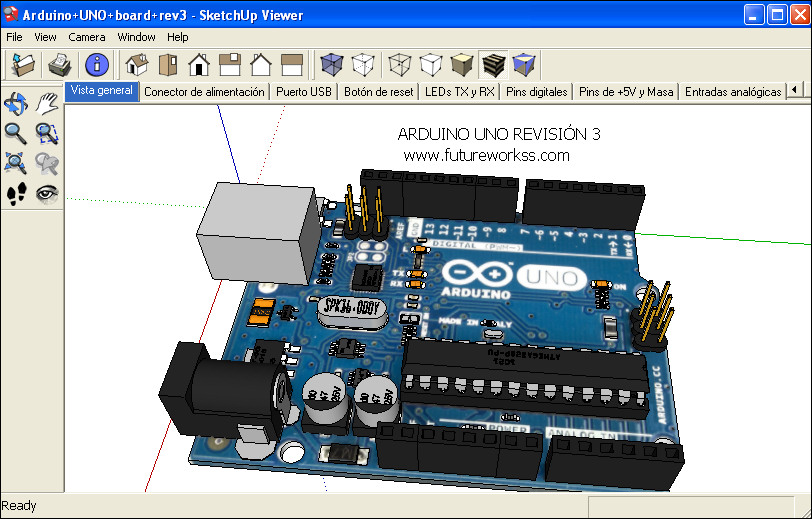
Task: Open a model file with the Open icon
Action: 23,65
